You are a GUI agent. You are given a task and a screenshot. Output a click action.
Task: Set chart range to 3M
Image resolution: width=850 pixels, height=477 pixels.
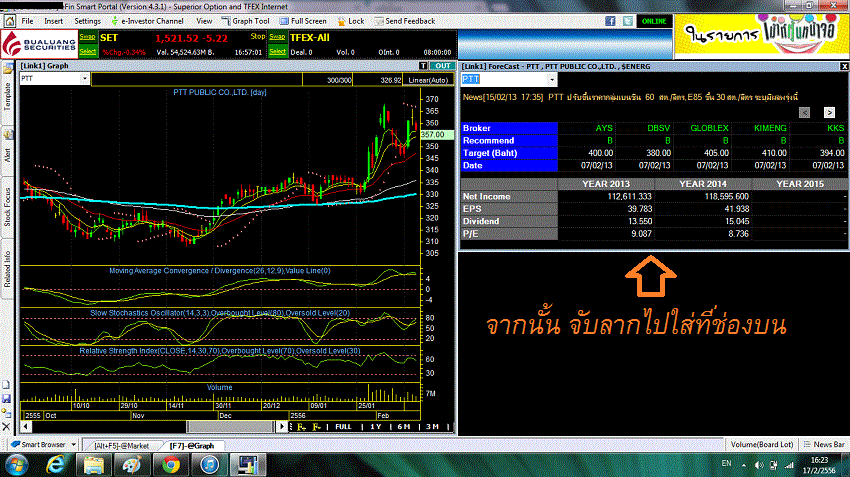(x=432, y=427)
